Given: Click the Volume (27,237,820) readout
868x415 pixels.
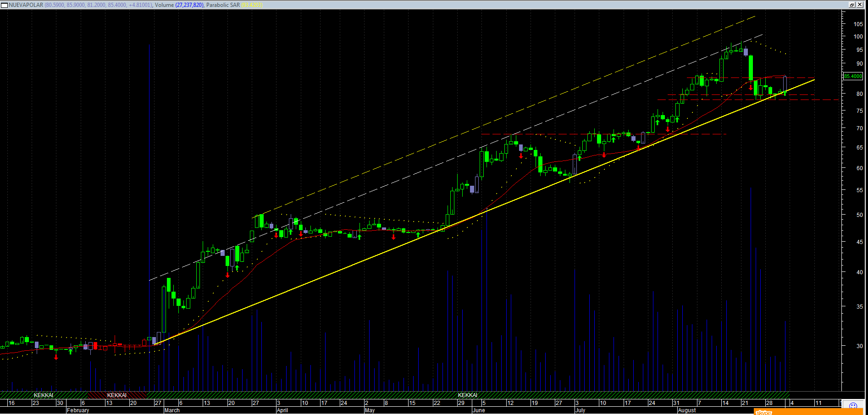Looking at the screenshot, I should pyautogui.click(x=179, y=5).
